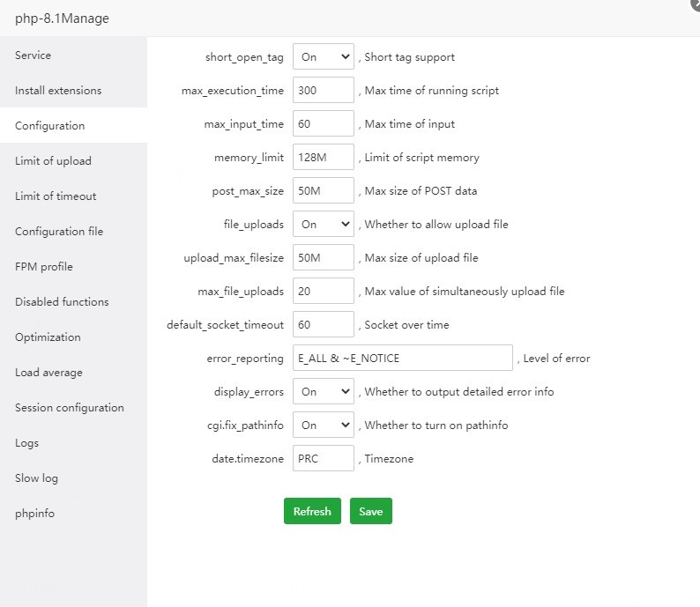Click the error_reporting input field

pyautogui.click(x=402, y=359)
